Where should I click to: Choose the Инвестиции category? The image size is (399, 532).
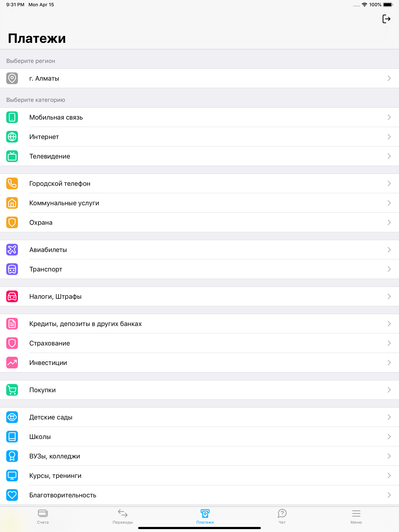(199, 363)
